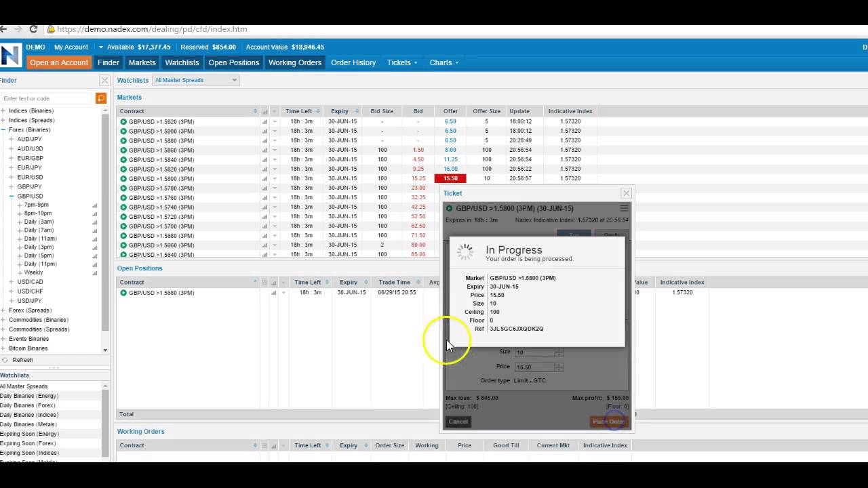Click the Finder tree scrollbar thumb

pyautogui.click(x=105, y=224)
